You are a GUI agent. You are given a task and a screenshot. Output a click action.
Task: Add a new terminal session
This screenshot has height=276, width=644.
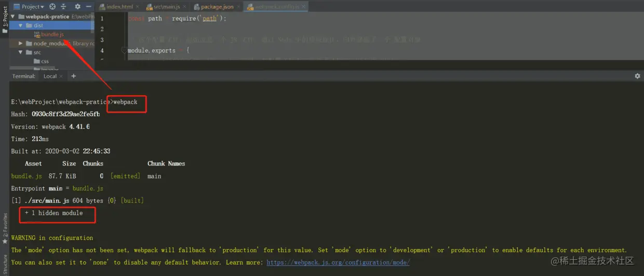(73, 76)
